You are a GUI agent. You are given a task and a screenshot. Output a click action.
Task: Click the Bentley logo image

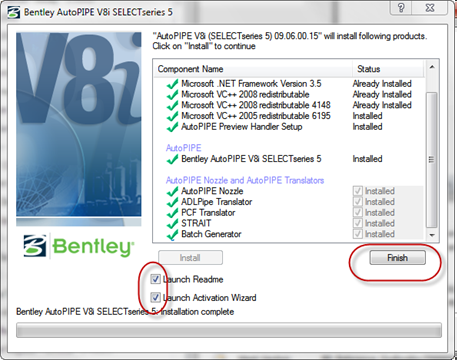79,246
